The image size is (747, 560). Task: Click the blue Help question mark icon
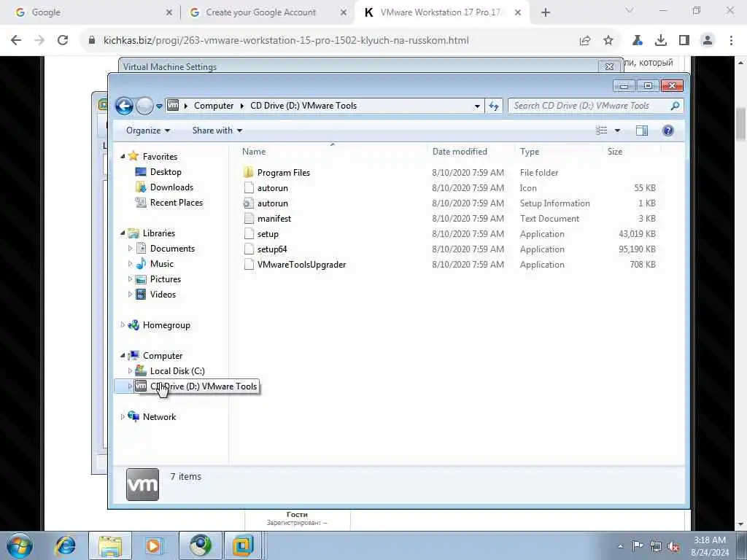tap(668, 131)
